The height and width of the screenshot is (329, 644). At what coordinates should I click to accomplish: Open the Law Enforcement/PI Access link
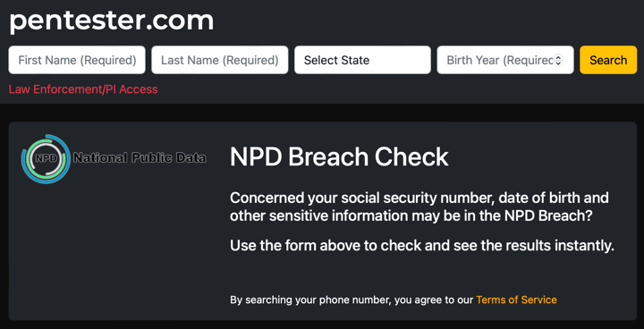pos(83,89)
